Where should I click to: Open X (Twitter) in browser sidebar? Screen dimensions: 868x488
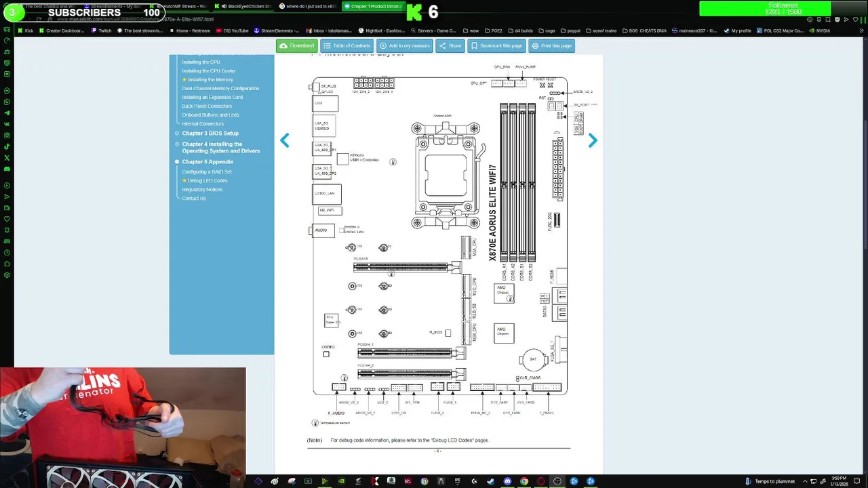[x=7, y=158]
